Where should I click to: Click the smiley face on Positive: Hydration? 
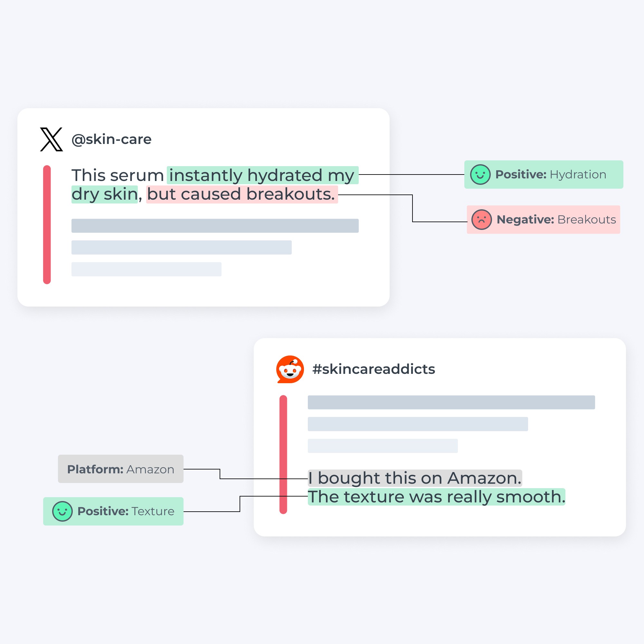(x=480, y=174)
